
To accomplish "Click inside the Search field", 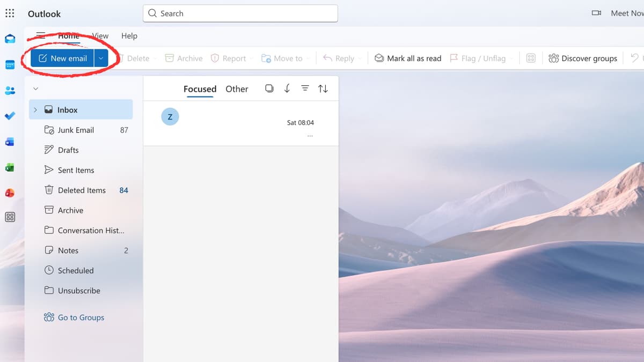I will 240,13.
